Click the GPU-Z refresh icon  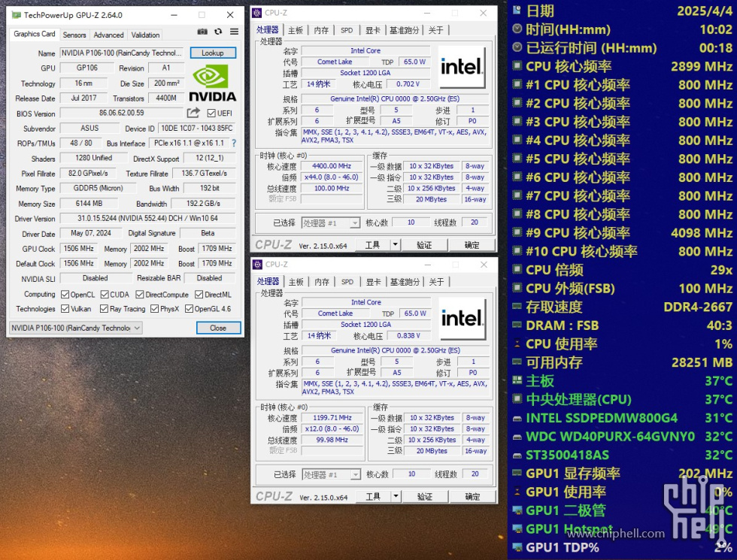point(218,32)
